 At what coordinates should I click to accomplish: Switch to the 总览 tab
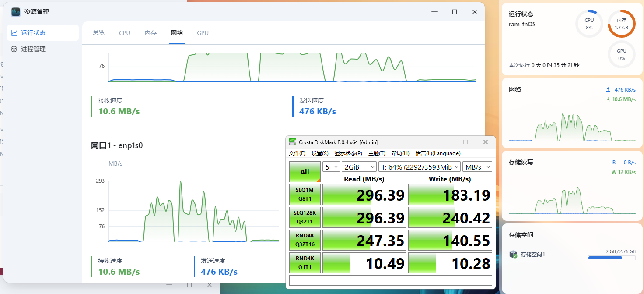point(99,33)
